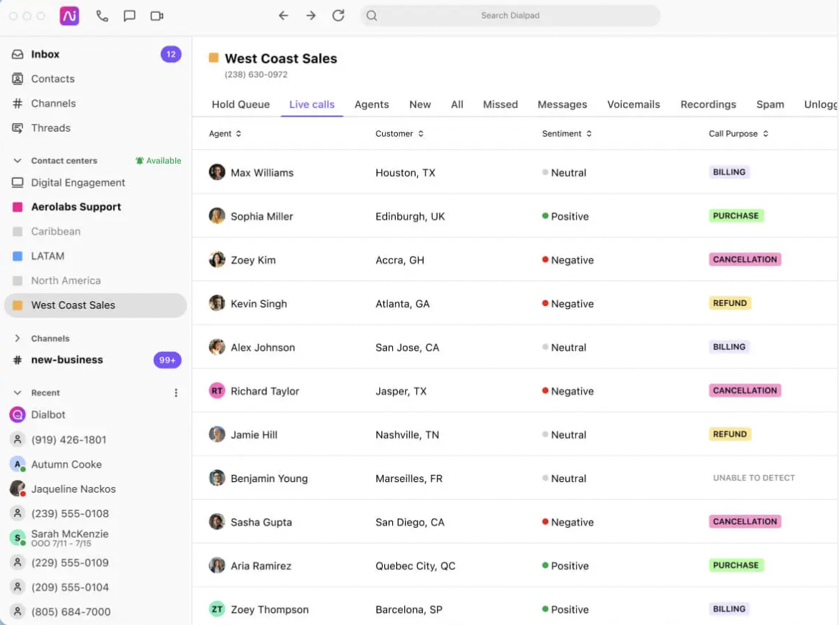
Task: Open the Dialpad AI logo icon
Action: 69,16
